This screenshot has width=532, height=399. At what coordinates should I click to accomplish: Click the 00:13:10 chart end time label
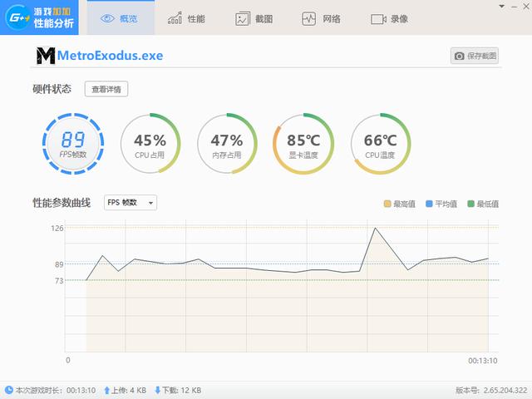(x=482, y=361)
